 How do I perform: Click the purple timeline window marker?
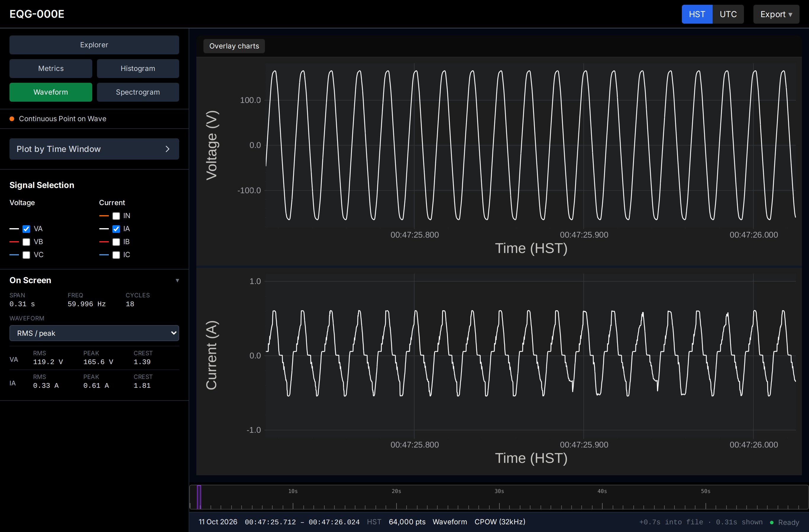tap(199, 497)
